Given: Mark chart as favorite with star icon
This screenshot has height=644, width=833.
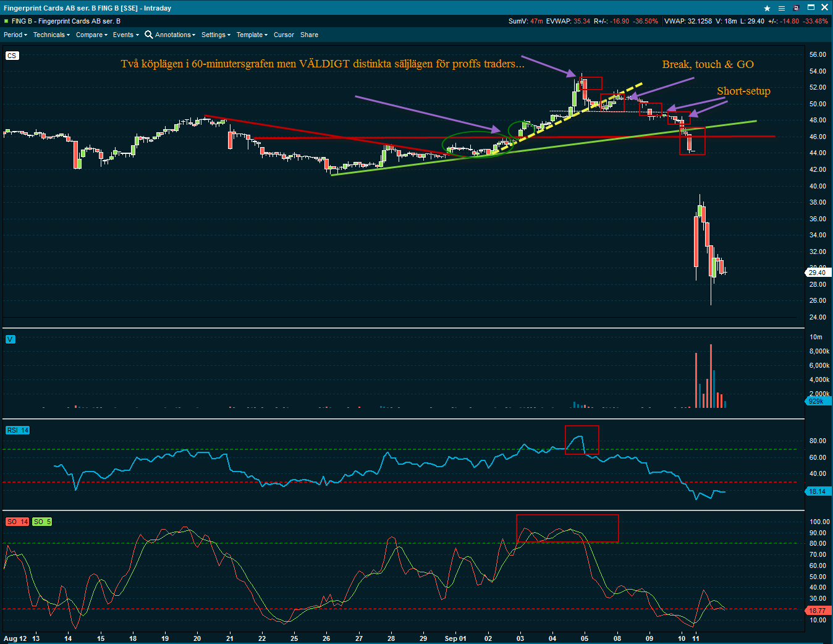Looking at the screenshot, I should coord(767,8).
